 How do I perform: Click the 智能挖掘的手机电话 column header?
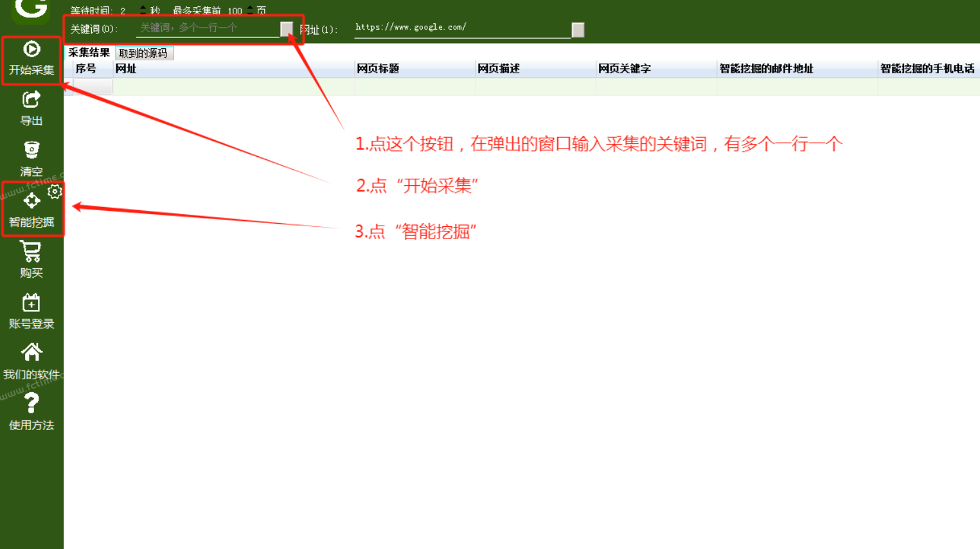tap(929, 69)
